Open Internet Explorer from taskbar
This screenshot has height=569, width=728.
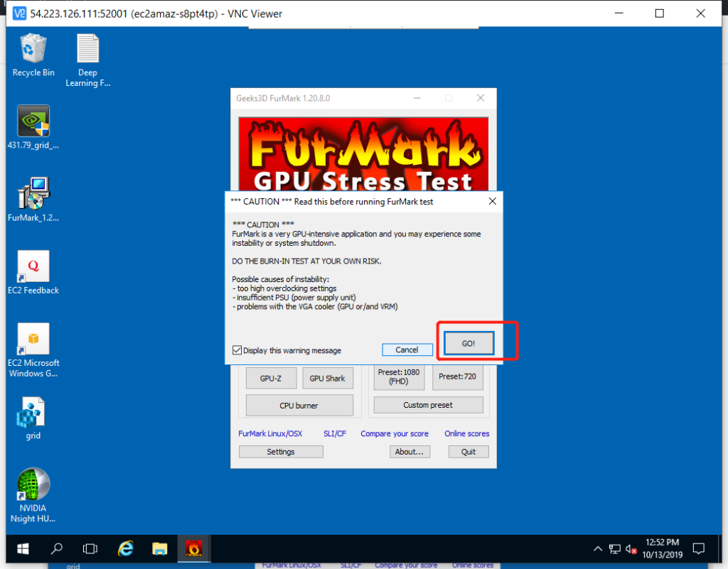click(x=126, y=548)
